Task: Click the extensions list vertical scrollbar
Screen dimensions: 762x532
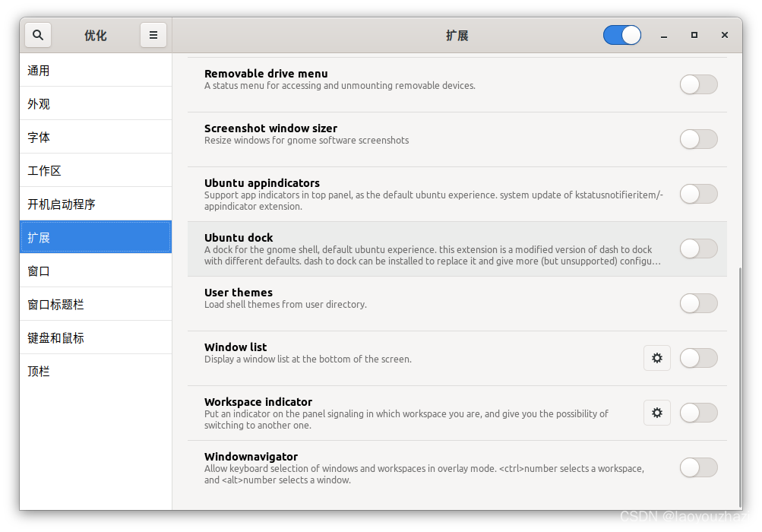Action: (740, 388)
